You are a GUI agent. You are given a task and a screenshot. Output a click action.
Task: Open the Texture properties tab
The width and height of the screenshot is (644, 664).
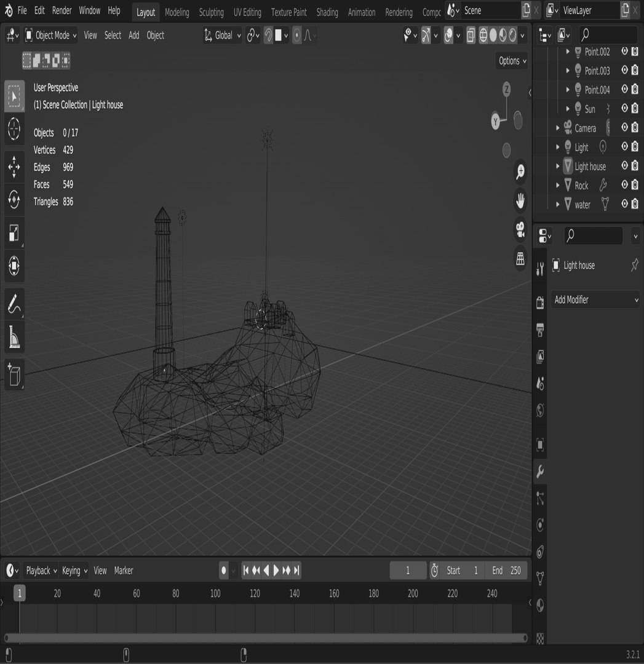(540, 638)
